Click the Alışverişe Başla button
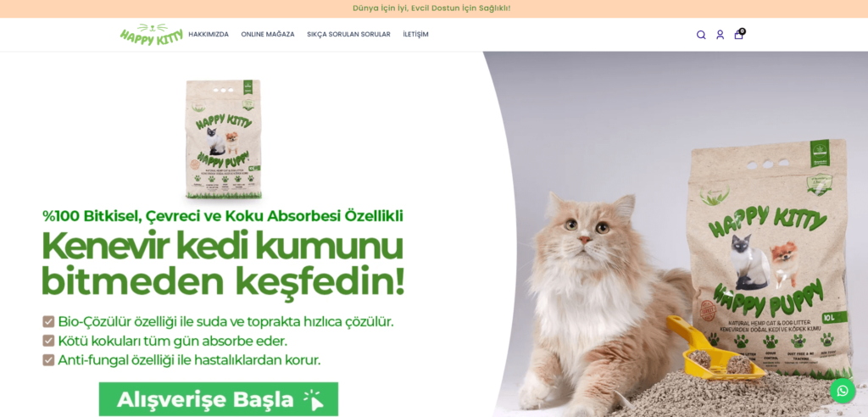The height and width of the screenshot is (417, 868). (219, 399)
